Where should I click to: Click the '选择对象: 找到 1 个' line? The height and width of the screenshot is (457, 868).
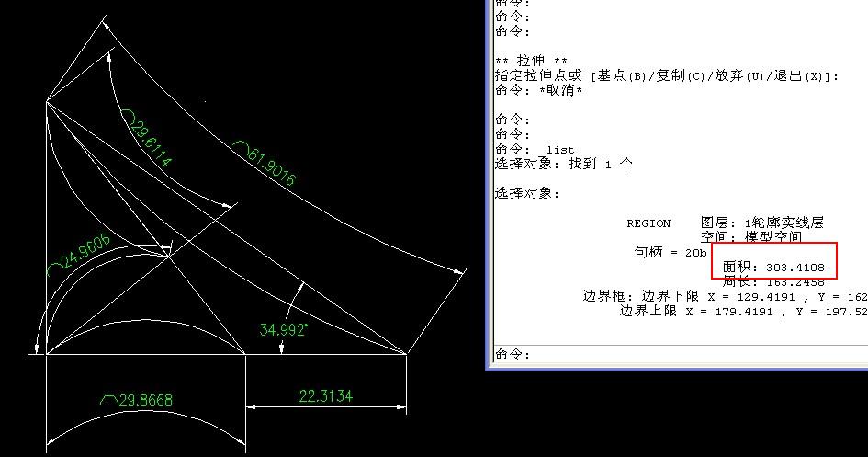click(564, 164)
